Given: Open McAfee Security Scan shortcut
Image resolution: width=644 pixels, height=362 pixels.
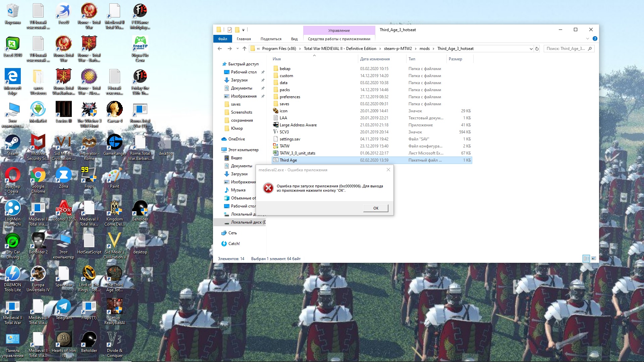Looking at the screenshot, I should [x=38, y=147].
